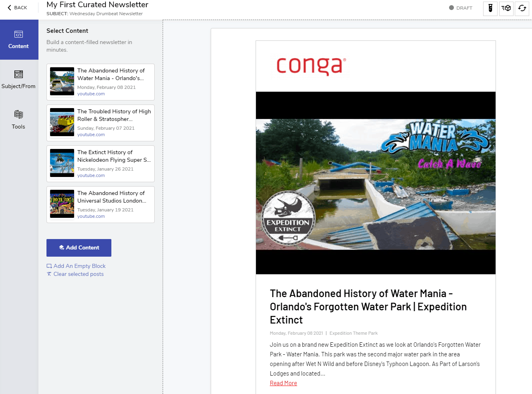Open youtube.com link under Nickelodeon card

(x=91, y=175)
